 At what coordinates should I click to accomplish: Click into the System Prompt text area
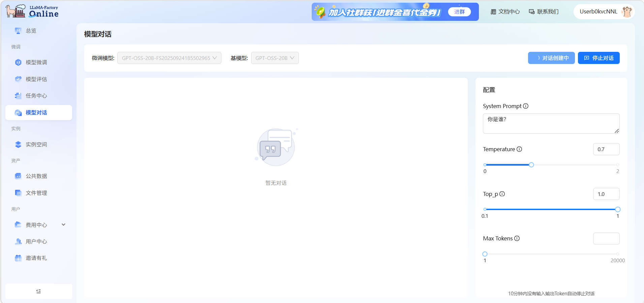551,123
